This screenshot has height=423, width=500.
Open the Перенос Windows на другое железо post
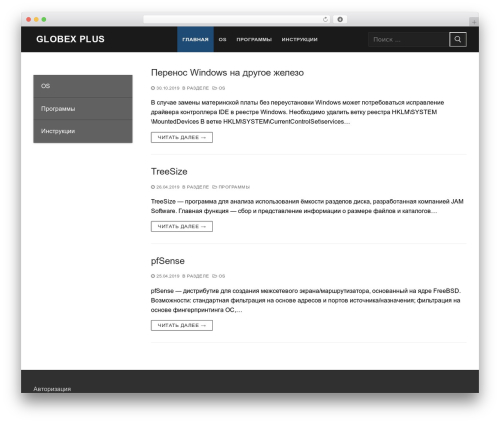227,73
